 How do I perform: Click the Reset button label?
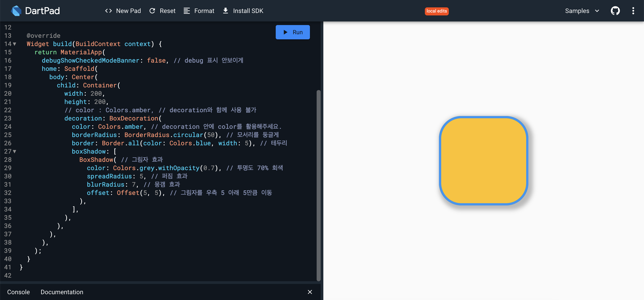(x=167, y=11)
